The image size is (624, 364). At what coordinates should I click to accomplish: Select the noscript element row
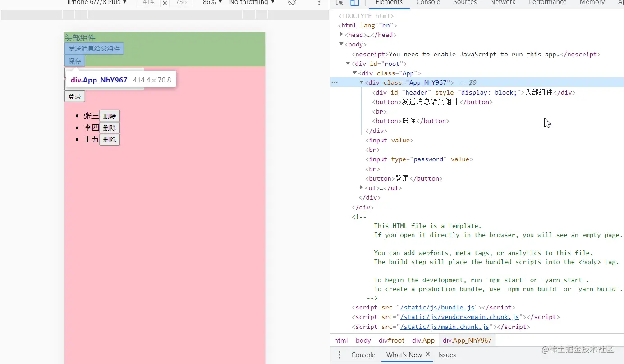tap(477, 54)
